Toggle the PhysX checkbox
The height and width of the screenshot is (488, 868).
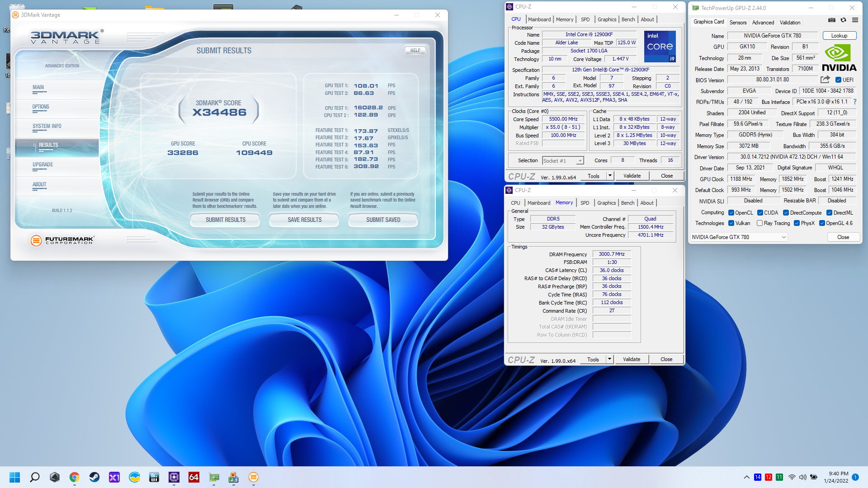click(797, 223)
